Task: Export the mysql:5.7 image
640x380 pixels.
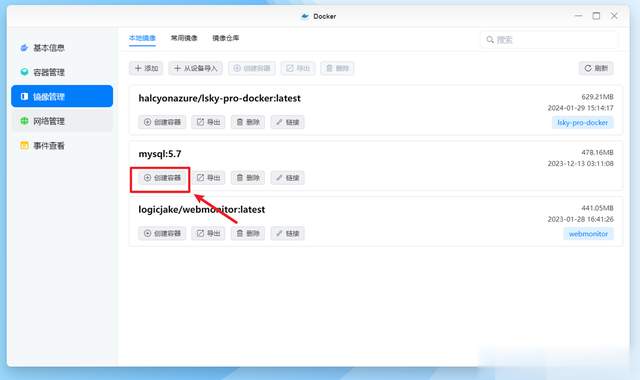Action: click(208, 178)
